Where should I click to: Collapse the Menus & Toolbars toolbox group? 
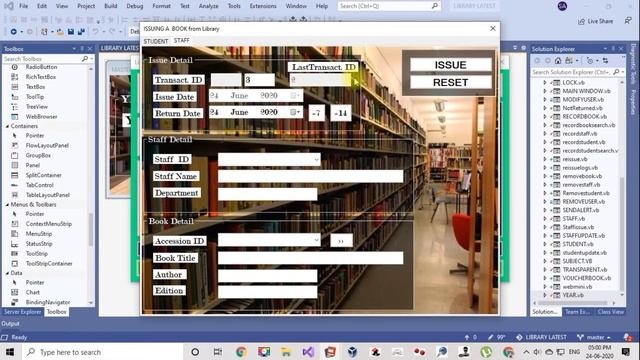pyautogui.click(x=7, y=204)
